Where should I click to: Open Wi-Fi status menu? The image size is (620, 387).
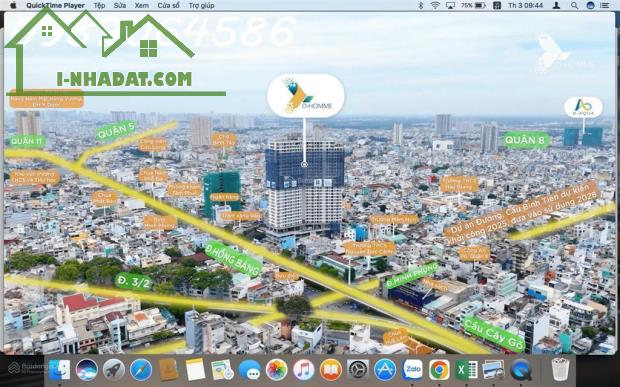click(435, 5)
